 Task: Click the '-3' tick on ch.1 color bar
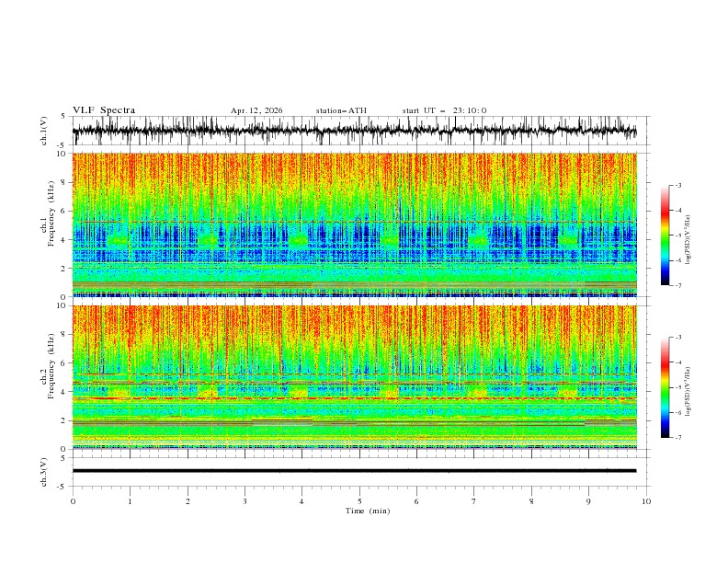[678, 185]
